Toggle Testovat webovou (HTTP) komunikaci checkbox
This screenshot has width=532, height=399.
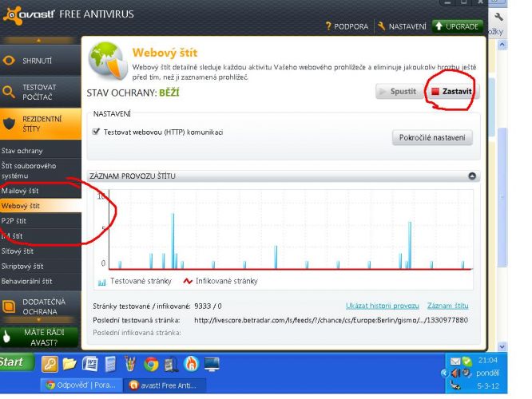click(97, 132)
